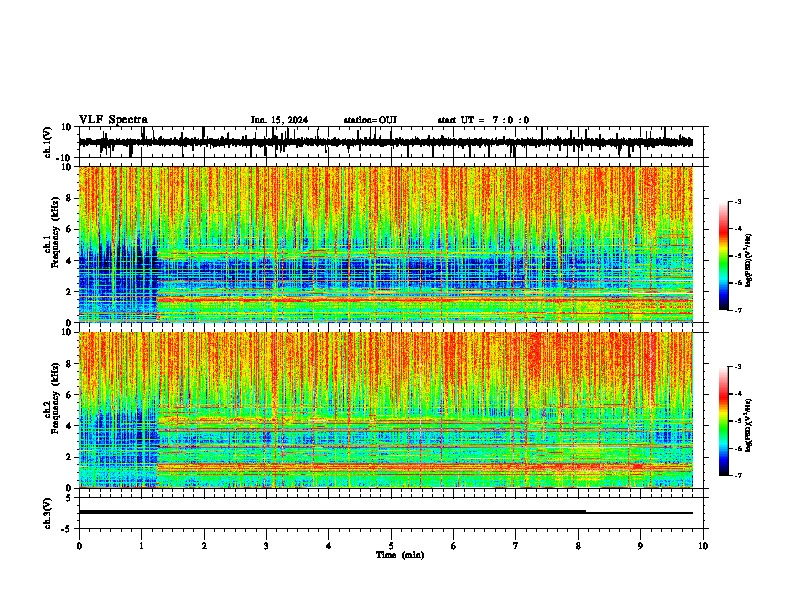Viewport: 792px width, 612px height.
Task: Click time axis tick label "10" at the axis end
Action: click(703, 546)
